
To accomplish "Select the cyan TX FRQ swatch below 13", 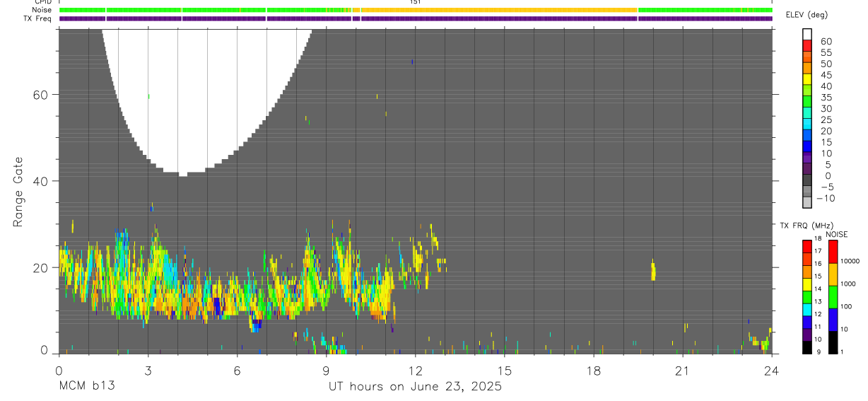I will coord(807,309).
